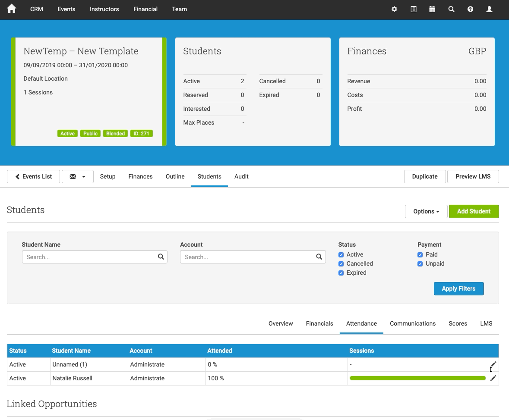
Task: Open the reports list icon in top bar
Action: pos(413,9)
